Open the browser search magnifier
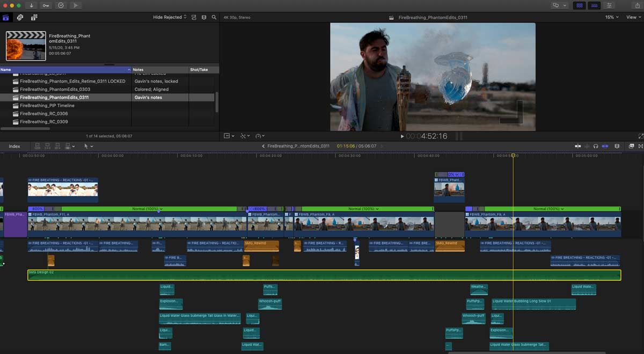 pos(214,17)
